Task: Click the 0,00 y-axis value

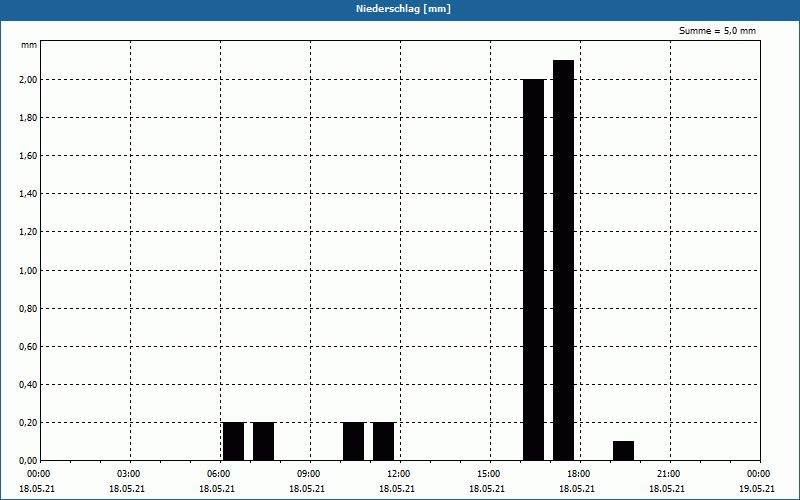Action: (x=28, y=461)
